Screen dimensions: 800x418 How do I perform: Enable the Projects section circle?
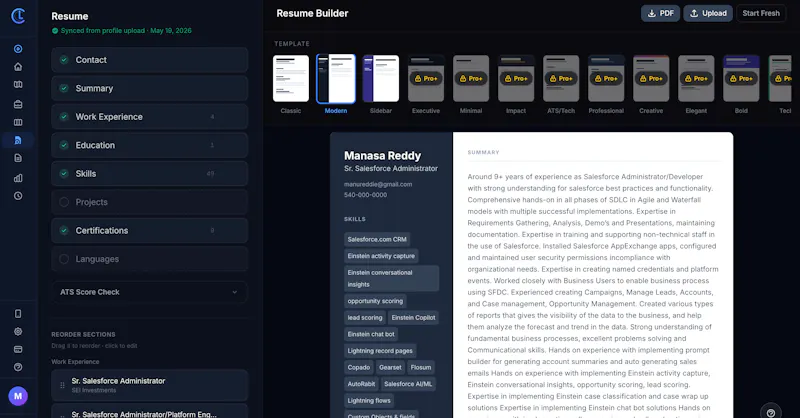click(64, 202)
